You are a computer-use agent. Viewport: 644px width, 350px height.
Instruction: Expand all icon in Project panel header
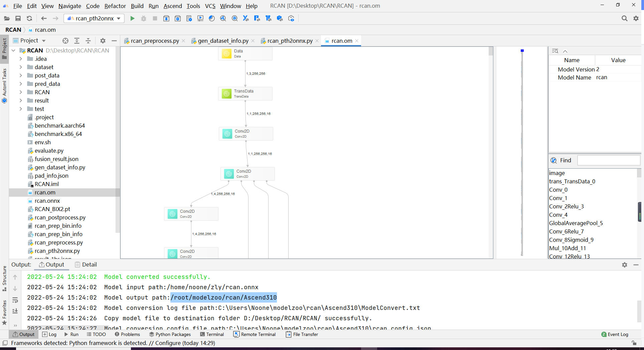click(77, 41)
